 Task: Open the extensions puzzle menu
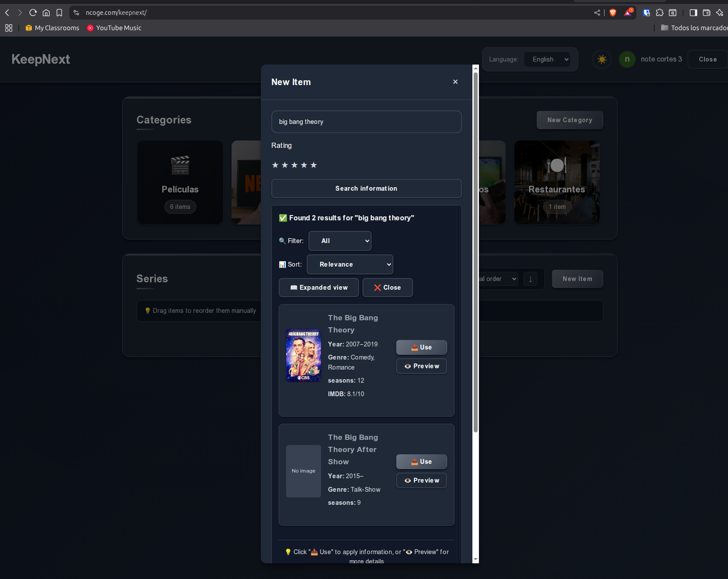660,13
